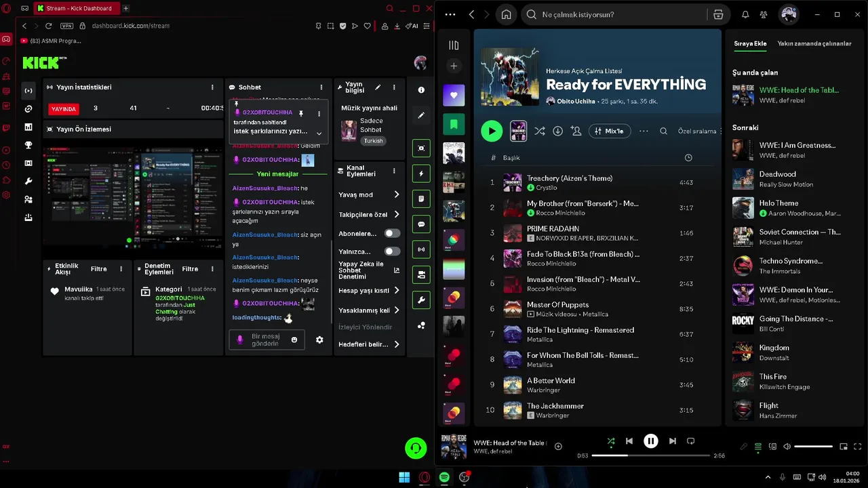Image resolution: width=868 pixels, height=488 pixels.
Task: Click the green playlist Play button
Action: coord(492,131)
